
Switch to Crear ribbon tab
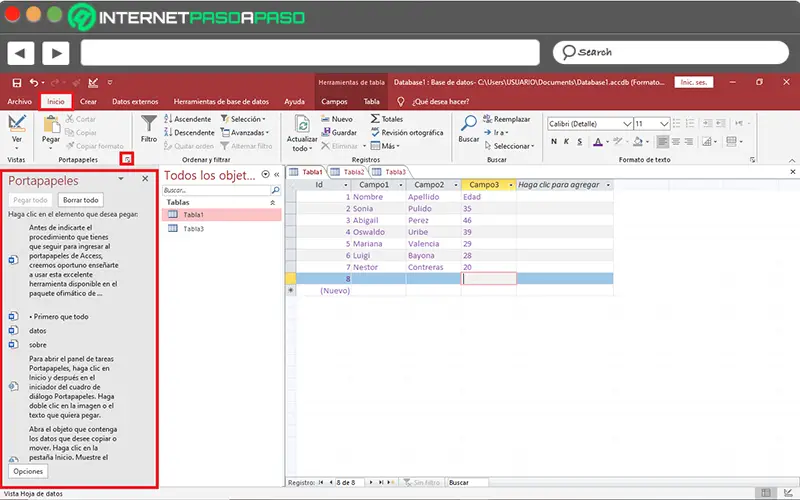[88, 102]
